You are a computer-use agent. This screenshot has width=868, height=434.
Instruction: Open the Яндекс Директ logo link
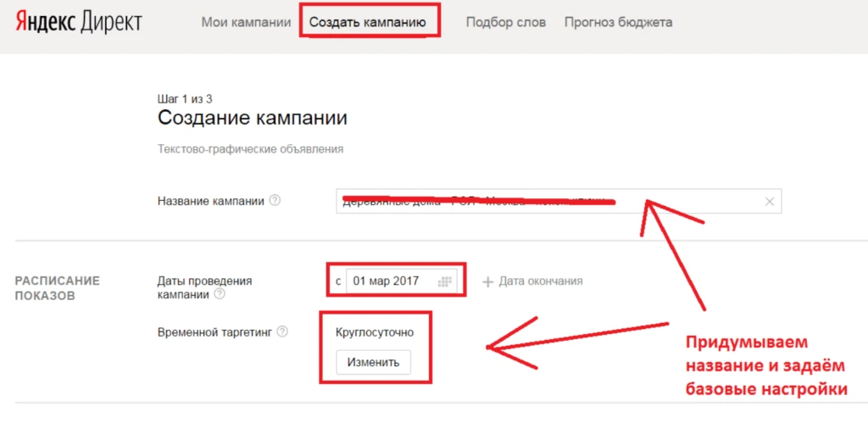(x=79, y=22)
